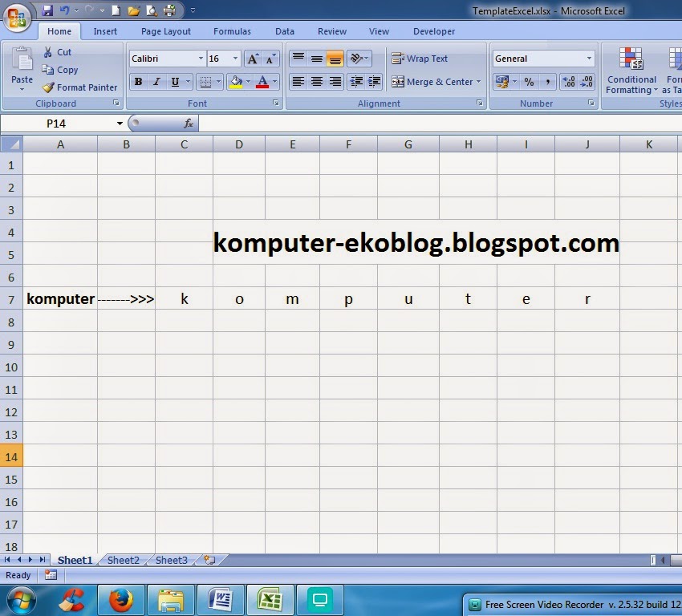
Task: Open underline style dropdown arrow
Action: tap(188, 82)
